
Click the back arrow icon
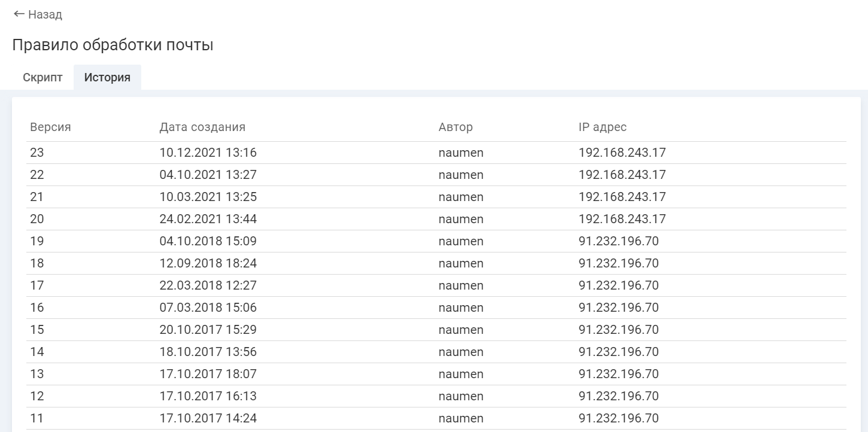(19, 14)
